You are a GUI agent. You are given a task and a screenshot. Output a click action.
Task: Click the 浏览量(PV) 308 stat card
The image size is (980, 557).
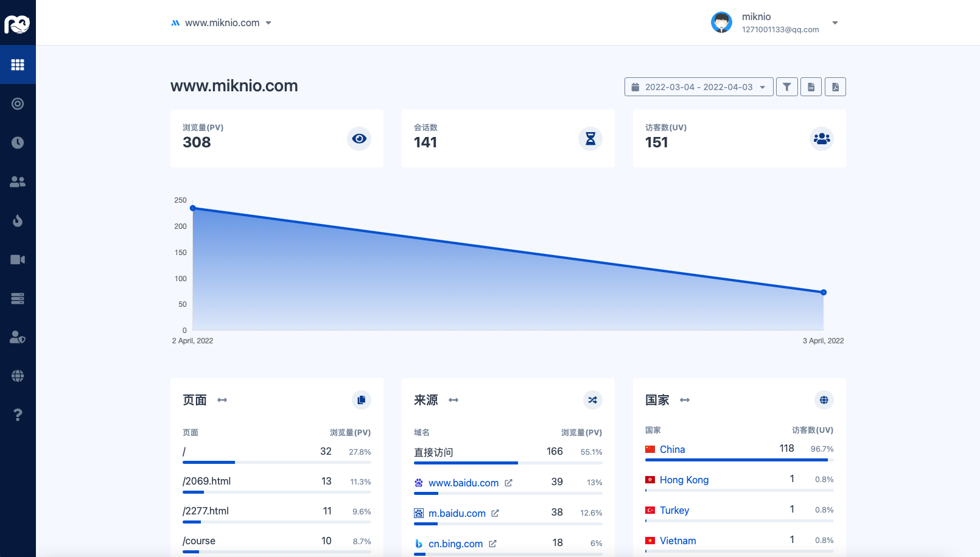(276, 138)
